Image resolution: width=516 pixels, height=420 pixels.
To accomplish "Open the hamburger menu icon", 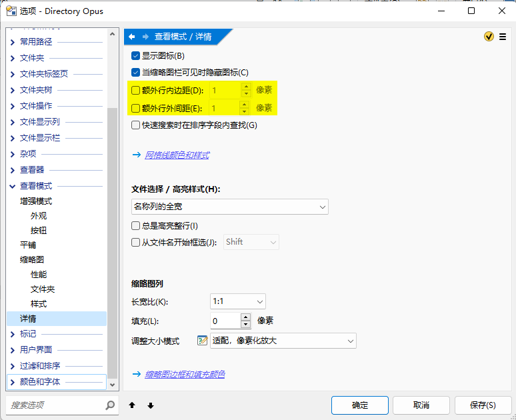I will click(503, 37).
